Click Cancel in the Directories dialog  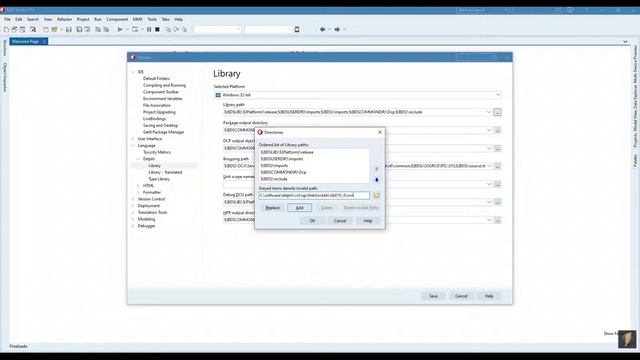[x=340, y=221]
